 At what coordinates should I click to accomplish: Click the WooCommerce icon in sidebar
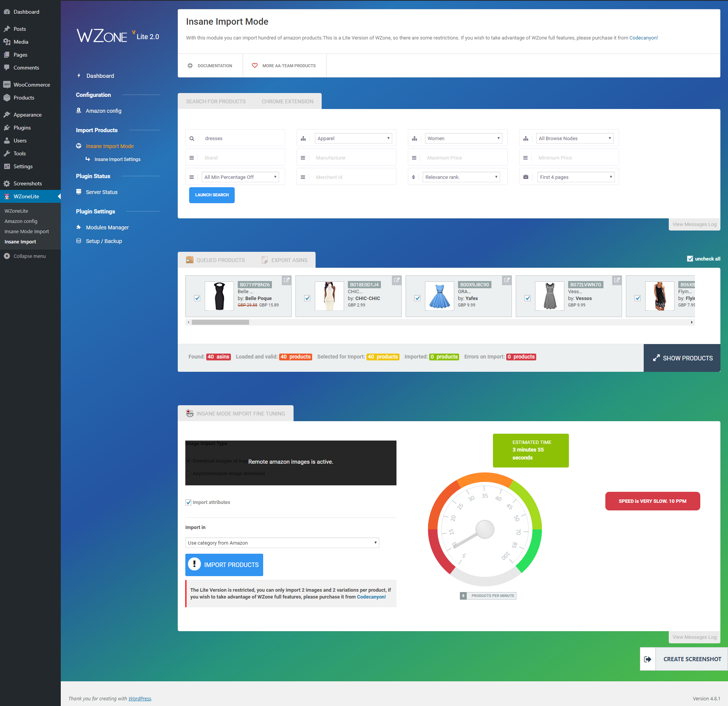pos(7,85)
